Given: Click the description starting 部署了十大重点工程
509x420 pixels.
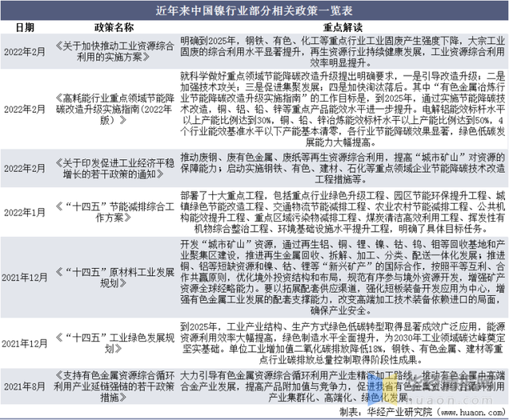Looking at the screenshot, I should click(x=343, y=212).
